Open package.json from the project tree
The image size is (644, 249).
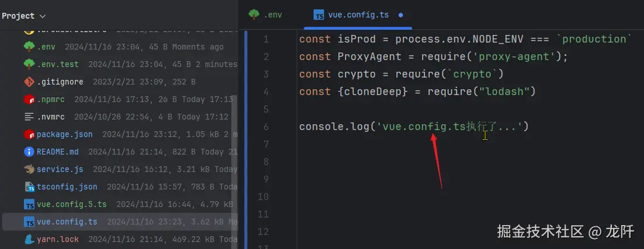64,134
